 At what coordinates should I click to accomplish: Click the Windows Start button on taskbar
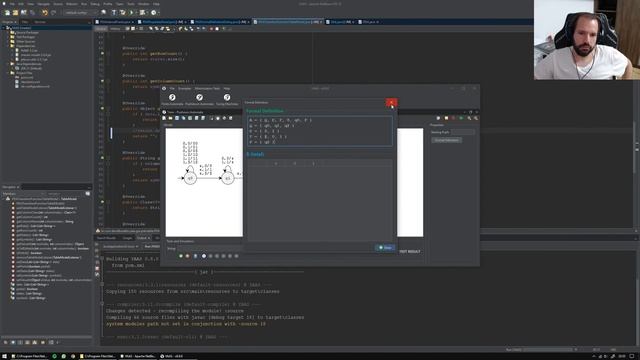4,356
